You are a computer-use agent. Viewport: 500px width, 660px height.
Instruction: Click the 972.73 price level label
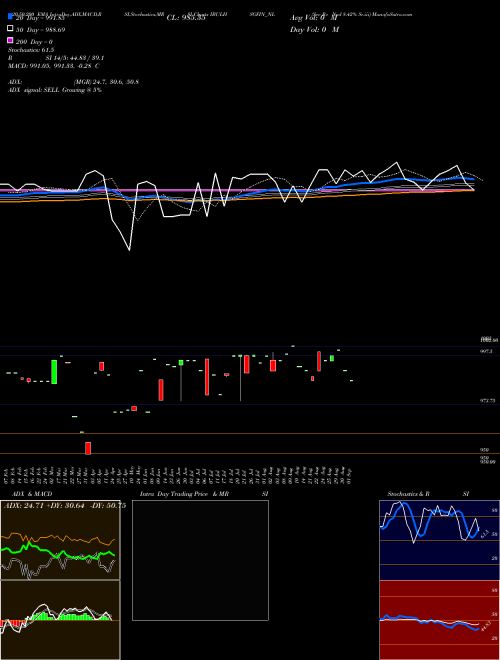487,401
